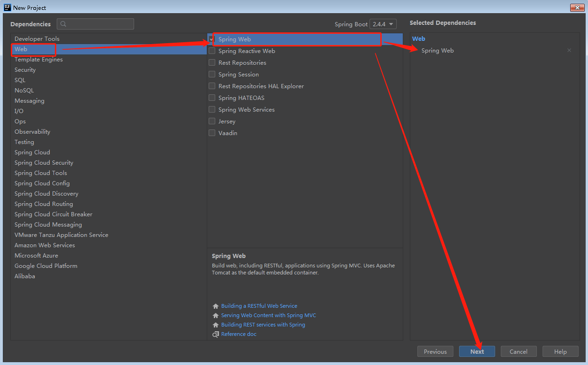Check the Spring Web Services box

pyautogui.click(x=212, y=110)
